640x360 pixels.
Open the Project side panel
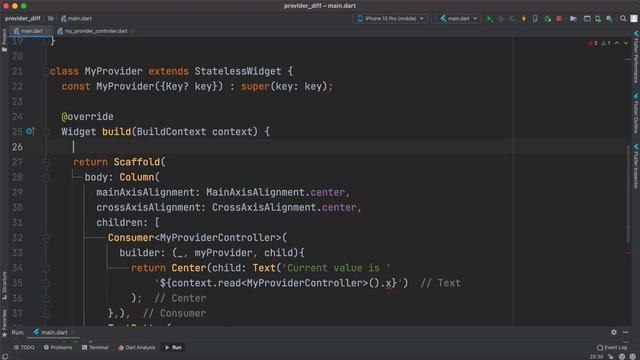(4, 40)
